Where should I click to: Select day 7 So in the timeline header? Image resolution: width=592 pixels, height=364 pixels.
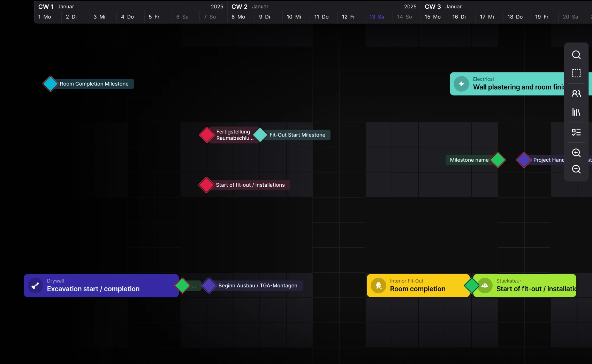(x=210, y=17)
